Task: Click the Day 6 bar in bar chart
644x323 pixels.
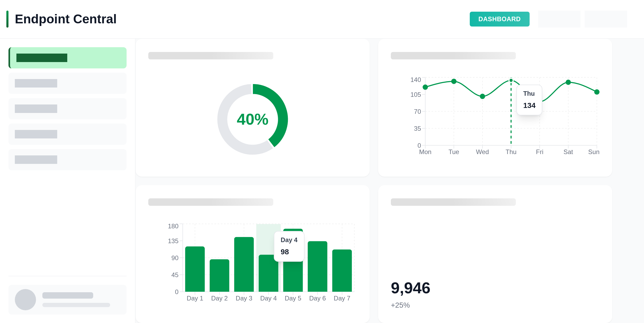Action: [x=317, y=267]
